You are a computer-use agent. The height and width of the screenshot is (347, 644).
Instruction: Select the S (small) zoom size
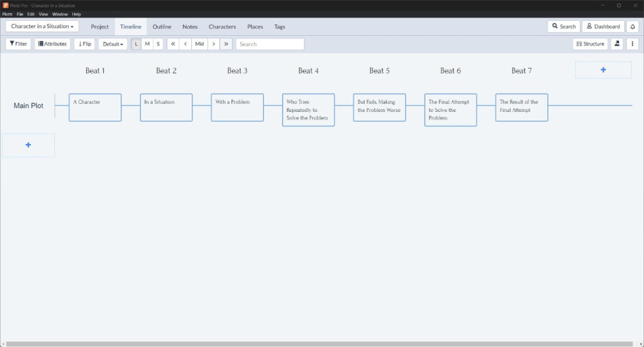[158, 44]
